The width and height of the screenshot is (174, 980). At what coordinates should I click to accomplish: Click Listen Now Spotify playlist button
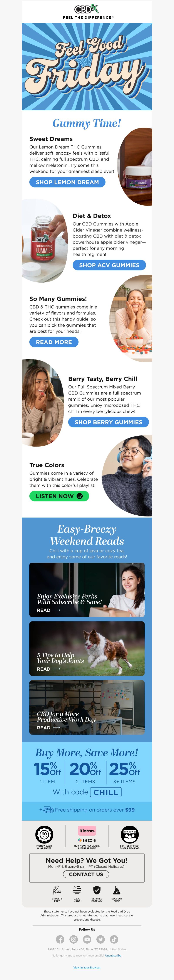coord(59,496)
